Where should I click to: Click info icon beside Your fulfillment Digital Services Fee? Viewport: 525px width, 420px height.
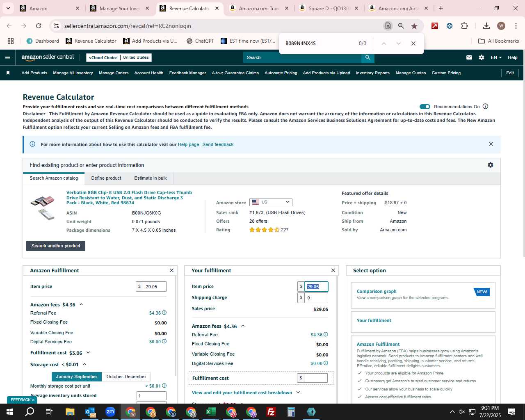coord(326,363)
